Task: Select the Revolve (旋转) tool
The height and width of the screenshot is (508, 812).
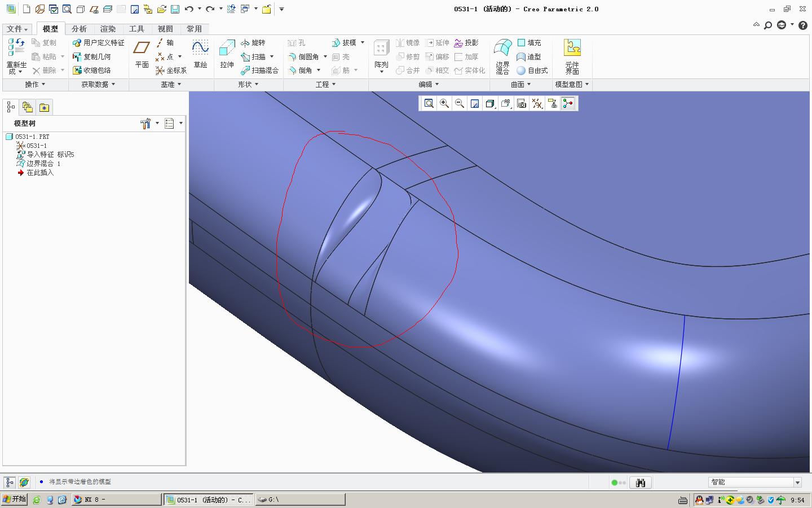Action: point(253,43)
